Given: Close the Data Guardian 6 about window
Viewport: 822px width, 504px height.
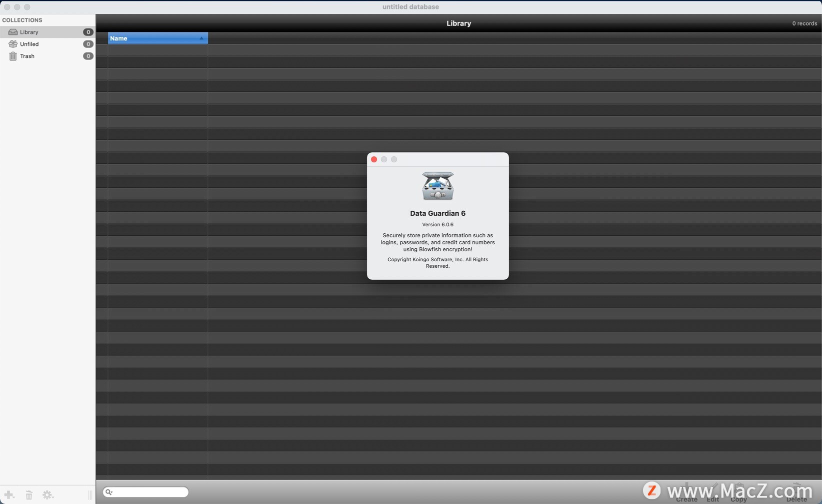Looking at the screenshot, I should pyautogui.click(x=374, y=159).
